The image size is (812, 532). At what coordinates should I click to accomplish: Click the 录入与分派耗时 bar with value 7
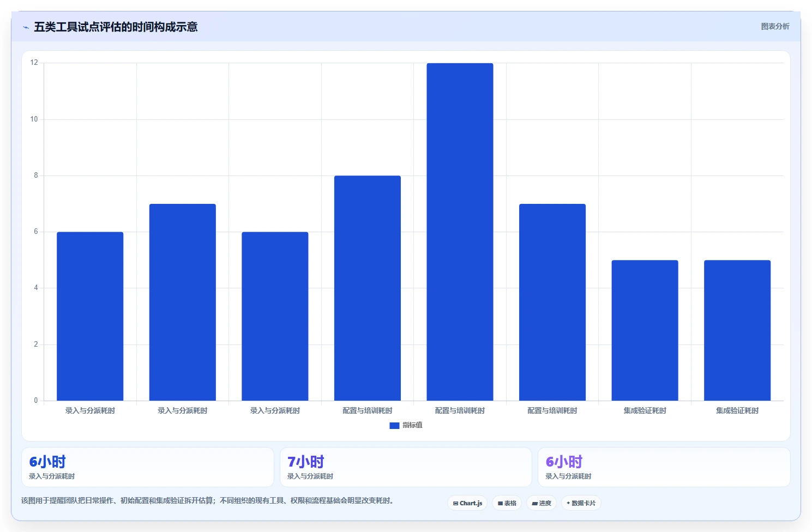pos(183,302)
